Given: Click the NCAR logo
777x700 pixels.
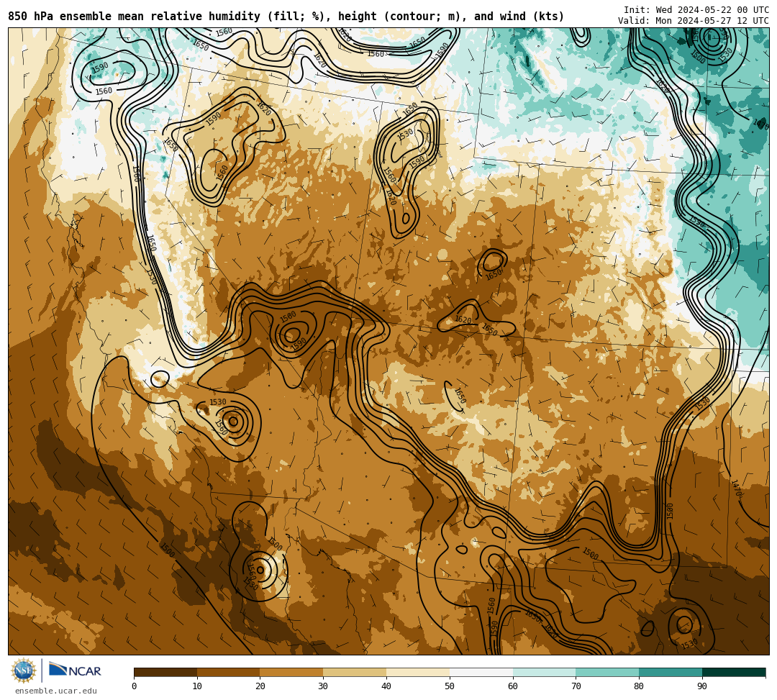Looking at the screenshot, I should pyautogui.click(x=75, y=671).
